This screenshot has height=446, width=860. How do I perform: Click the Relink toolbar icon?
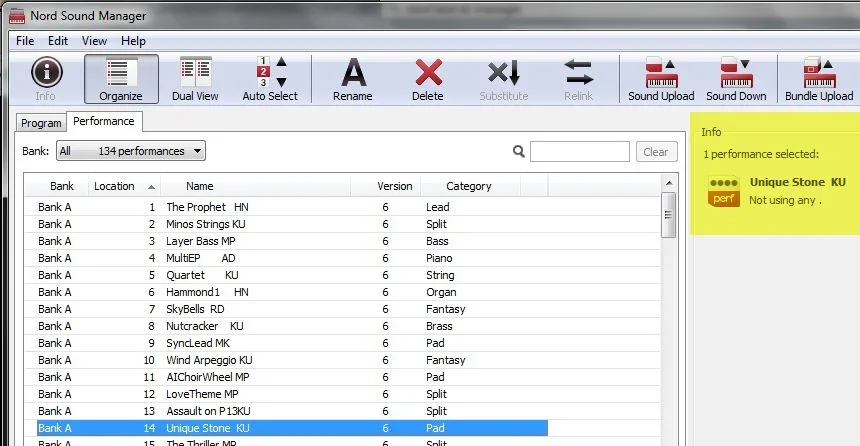(x=579, y=80)
